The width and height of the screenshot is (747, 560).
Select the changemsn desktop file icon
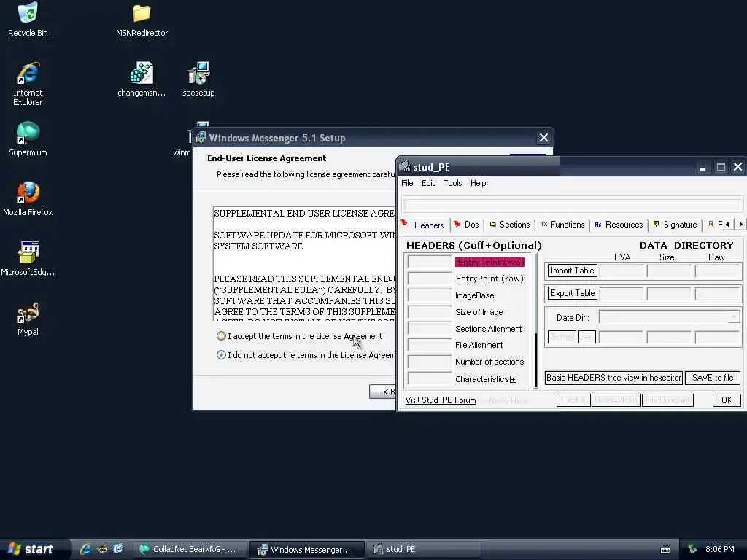142,79
